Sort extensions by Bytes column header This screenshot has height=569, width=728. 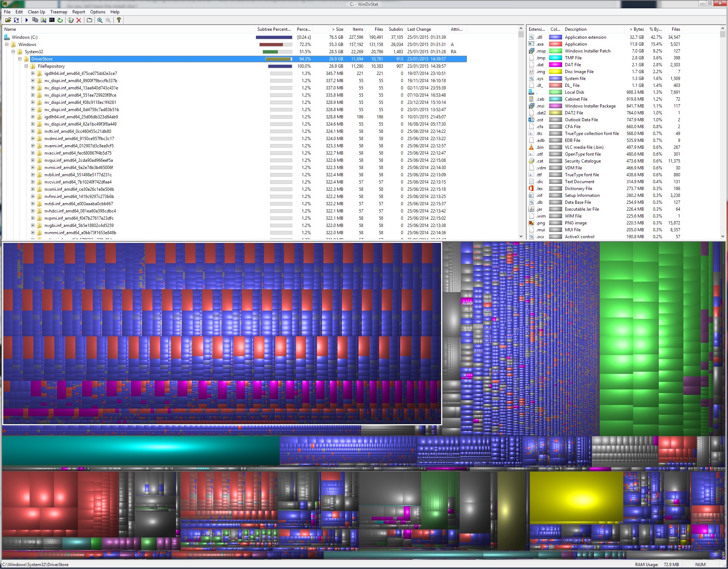click(636, 29)
